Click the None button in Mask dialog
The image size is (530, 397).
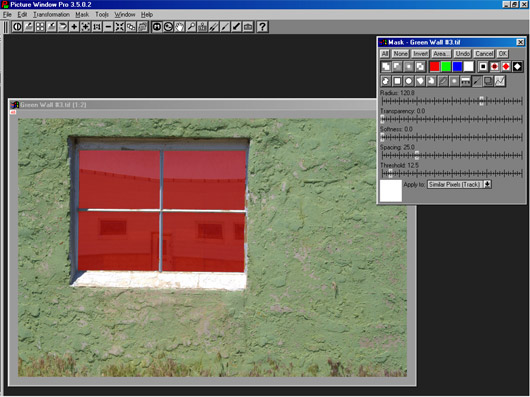click(401, 54)
